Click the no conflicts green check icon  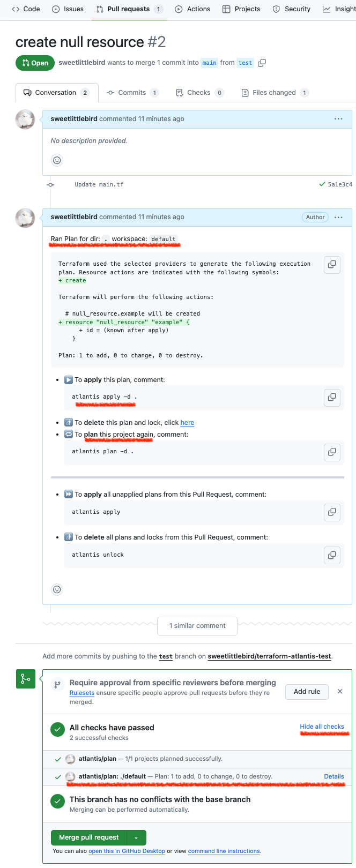point(58,802)
